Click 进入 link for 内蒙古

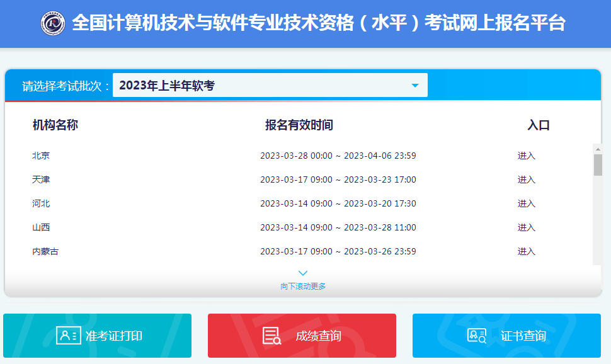point(526,252)
